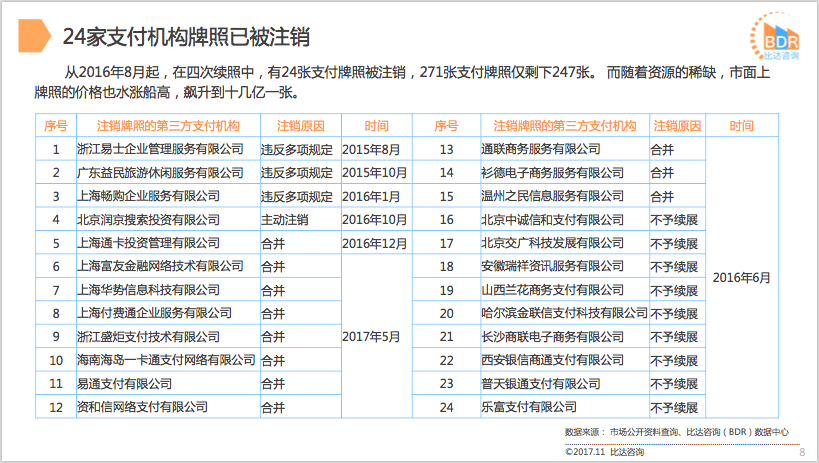Select 北京润京搜索投资有限公司
819x463 pixels.
click(x=148, y=219)
